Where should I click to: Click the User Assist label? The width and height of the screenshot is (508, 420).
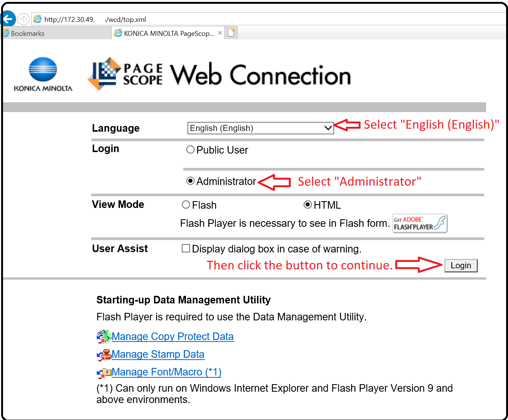tap(120, 249)
